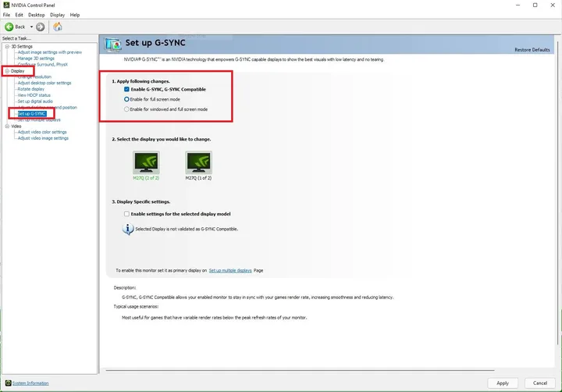Check Enable settings for the selected display model
The width and height of the screenshot is (562, 392).
127,214
